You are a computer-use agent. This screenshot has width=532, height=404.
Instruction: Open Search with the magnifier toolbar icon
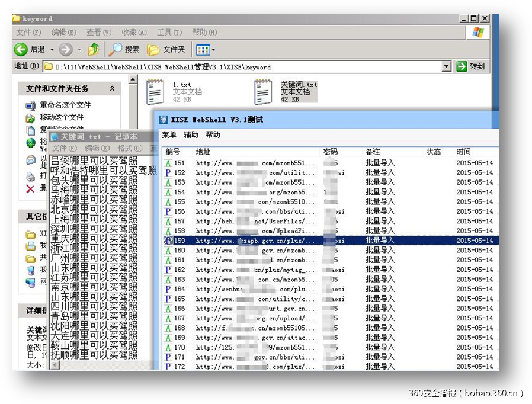[116, 49]
